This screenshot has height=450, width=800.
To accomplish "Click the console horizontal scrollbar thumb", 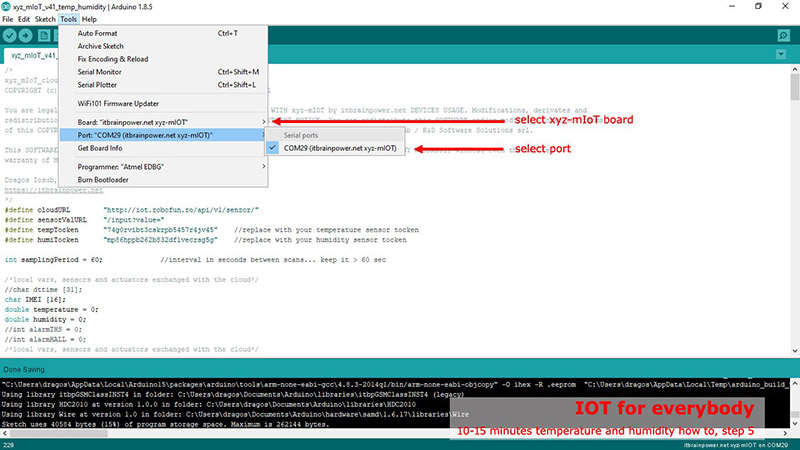I will click(59, 433).
